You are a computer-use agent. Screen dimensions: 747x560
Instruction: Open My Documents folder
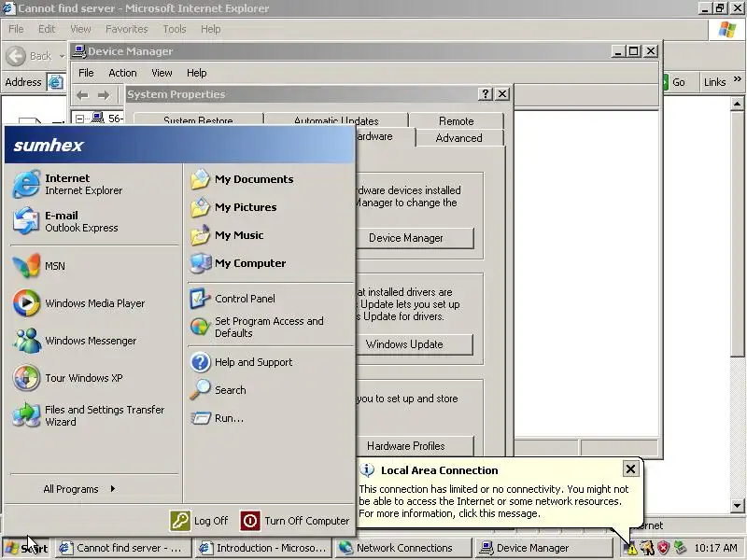point(270,179)
